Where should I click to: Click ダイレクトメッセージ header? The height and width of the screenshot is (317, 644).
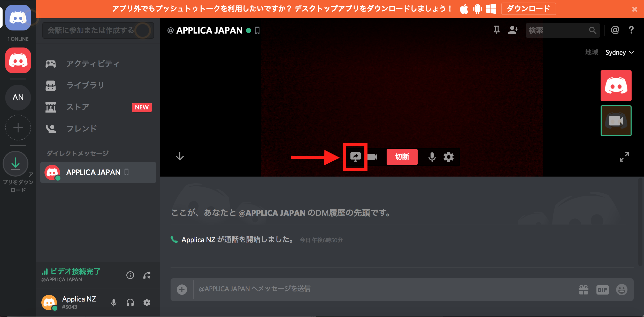point(78,153)
